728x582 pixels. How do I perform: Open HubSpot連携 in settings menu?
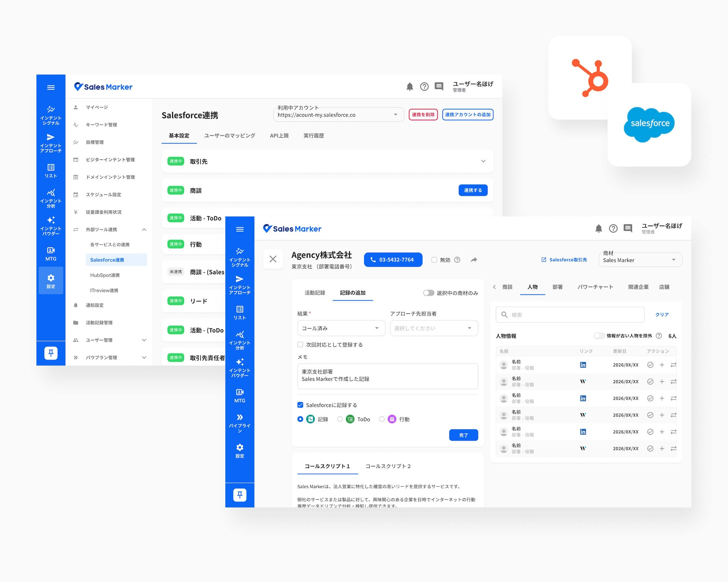click(x=105, y=275)
